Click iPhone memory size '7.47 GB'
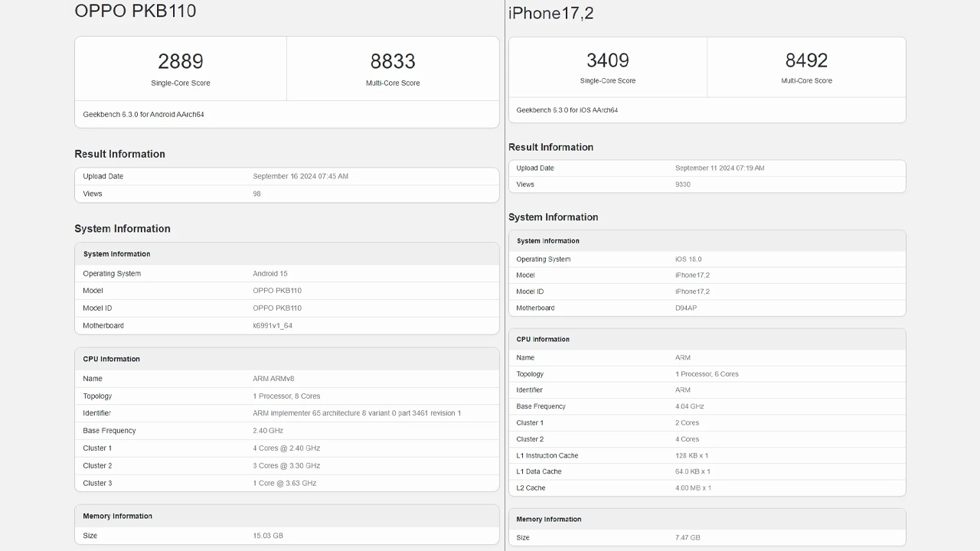The height and width of the screenshot is (551, 980). point(688,538)
